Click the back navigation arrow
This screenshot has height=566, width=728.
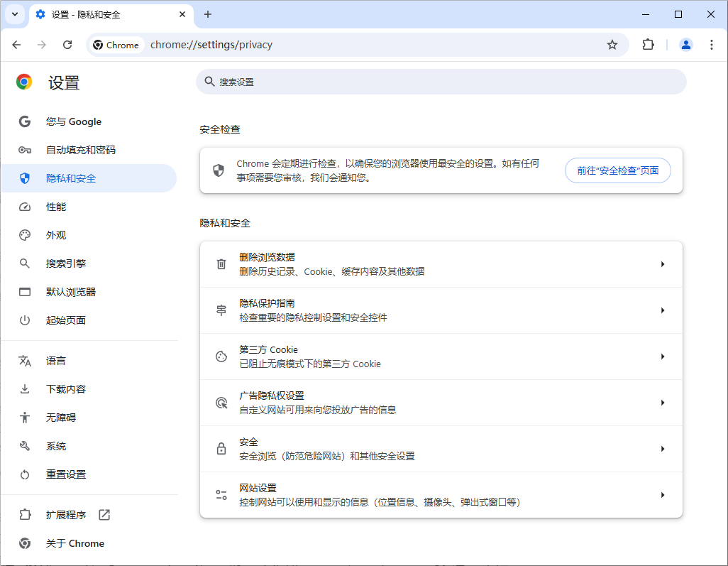[16, 44]
